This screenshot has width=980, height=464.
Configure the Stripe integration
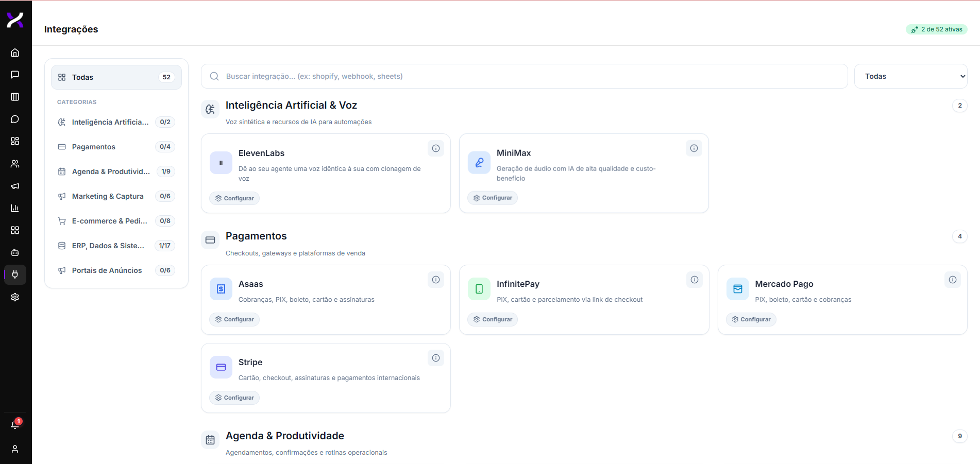pyautogui.click(x=234, y=398)
